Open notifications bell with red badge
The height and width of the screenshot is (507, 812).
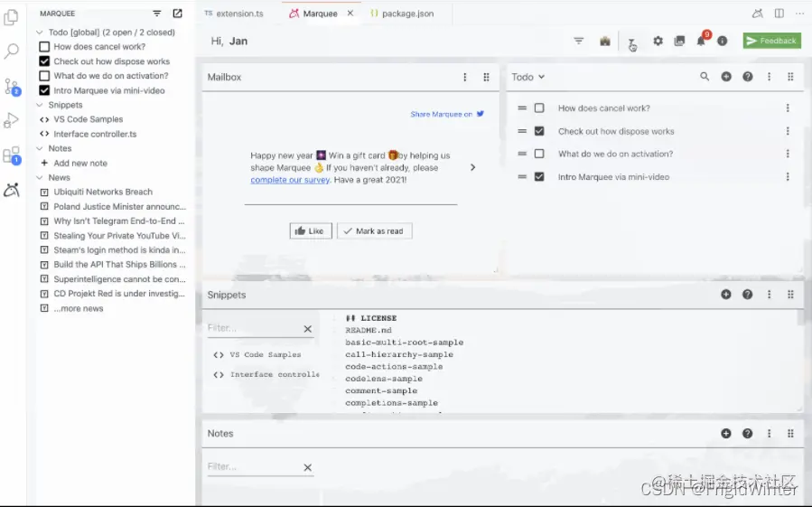pyautogui.click(x=702, y=40)
